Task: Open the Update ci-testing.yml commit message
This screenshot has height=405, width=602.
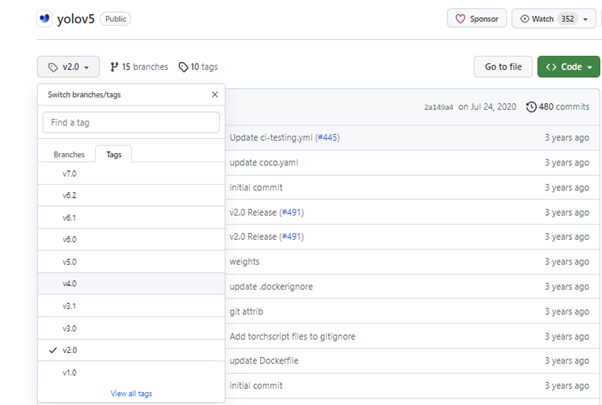Action: click(271, 138)
